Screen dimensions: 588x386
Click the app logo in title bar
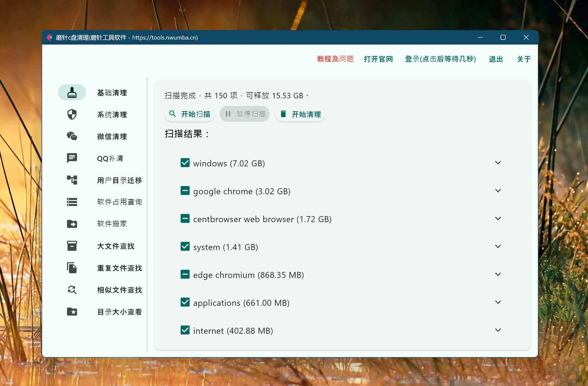pos(49,37)
